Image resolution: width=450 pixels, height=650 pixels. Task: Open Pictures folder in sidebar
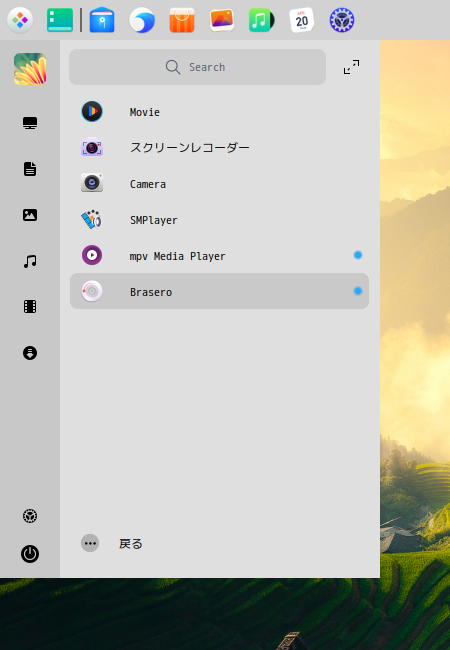30,215
